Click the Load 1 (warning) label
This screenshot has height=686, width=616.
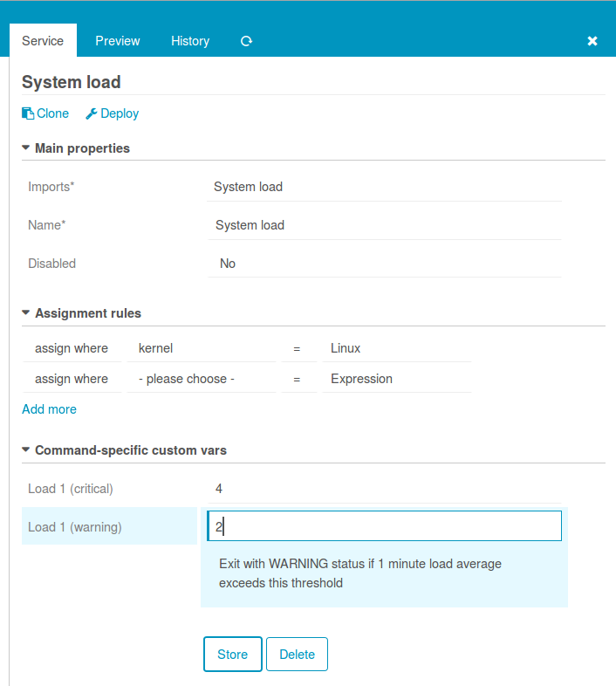(75, 527)
